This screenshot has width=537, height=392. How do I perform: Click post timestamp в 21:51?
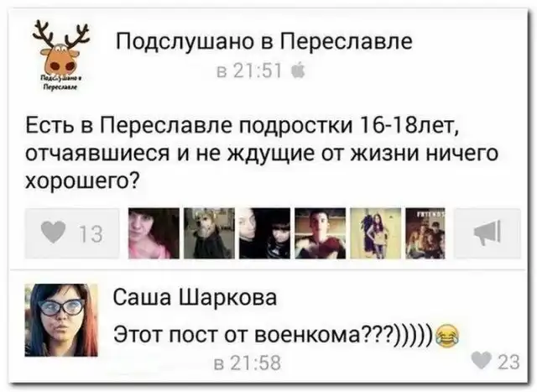click(250, 71)
